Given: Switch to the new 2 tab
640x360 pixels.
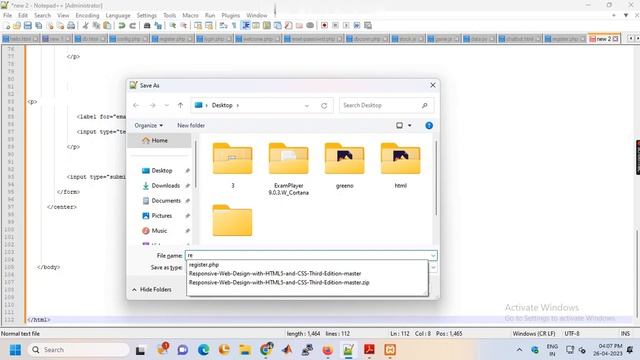Looking at the screenshot, I should pyautogui.click(x=604, y=39).
